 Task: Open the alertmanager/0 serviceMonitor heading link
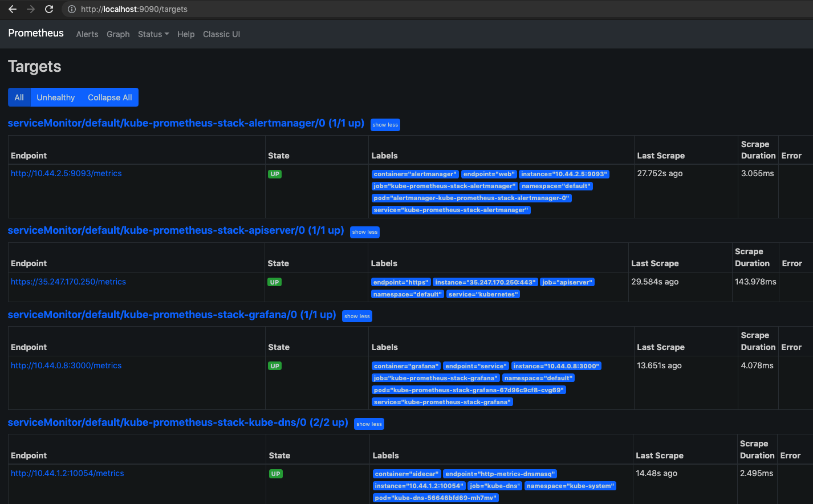(186, 123)
